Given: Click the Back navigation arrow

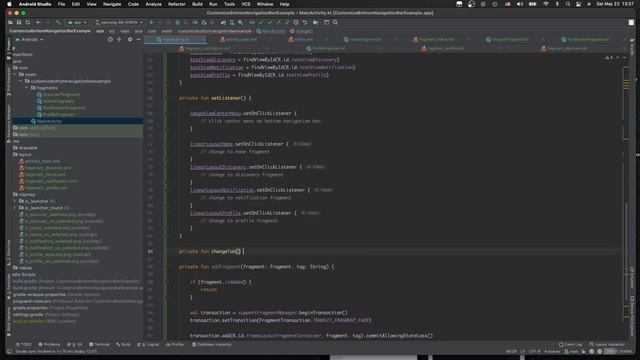Looking at the screenshot, I should tap(38, 22).
